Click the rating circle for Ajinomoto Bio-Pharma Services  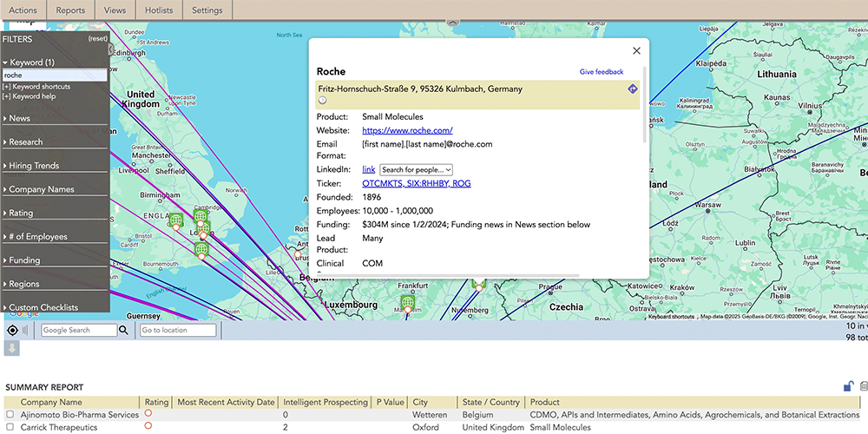point(148,413)
